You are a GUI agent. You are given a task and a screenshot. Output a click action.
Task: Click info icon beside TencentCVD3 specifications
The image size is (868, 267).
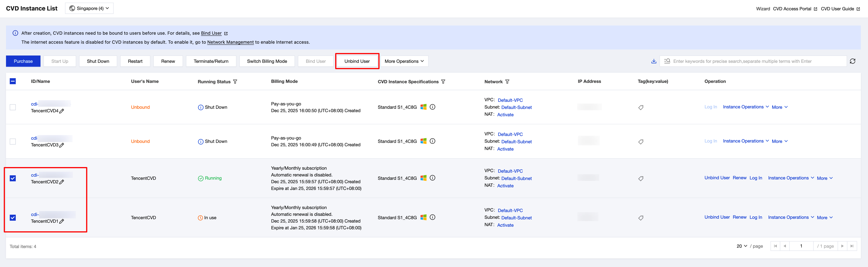point(432,141)
